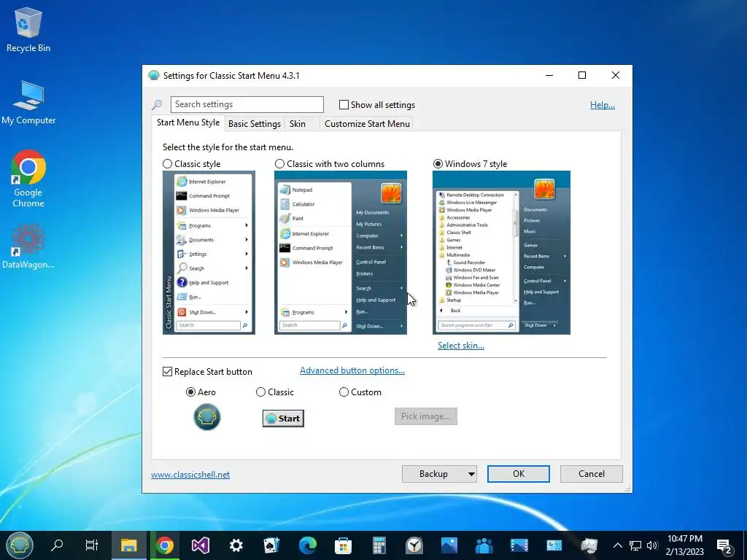Click the OK button

coord(519,474)
